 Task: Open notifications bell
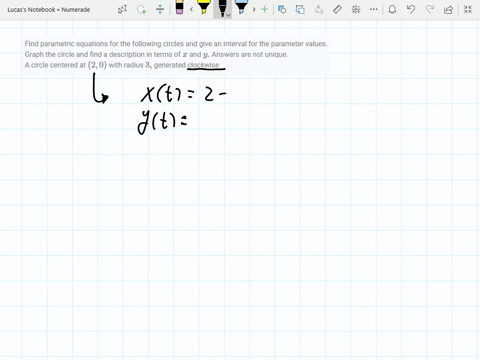[392, 9]
